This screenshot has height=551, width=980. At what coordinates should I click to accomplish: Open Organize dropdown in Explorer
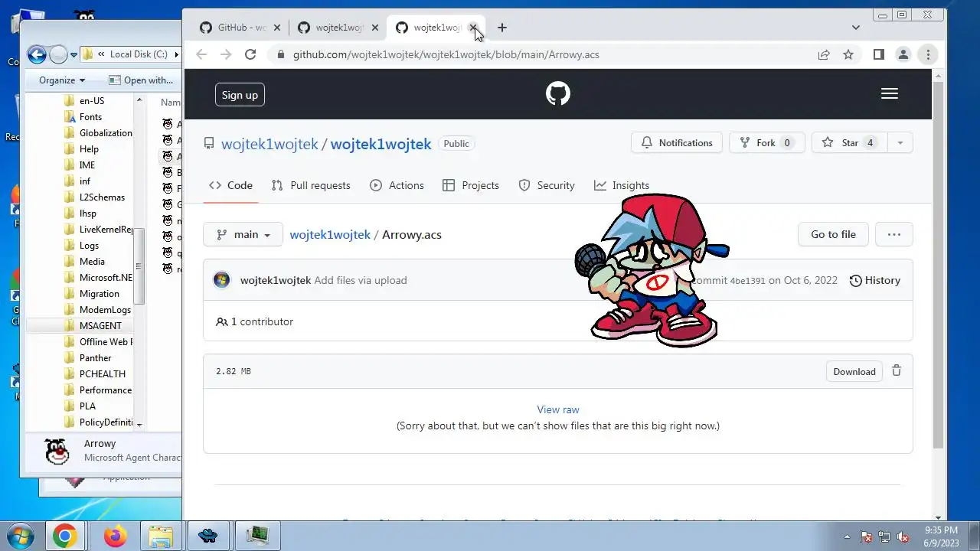tap(62, 80)
